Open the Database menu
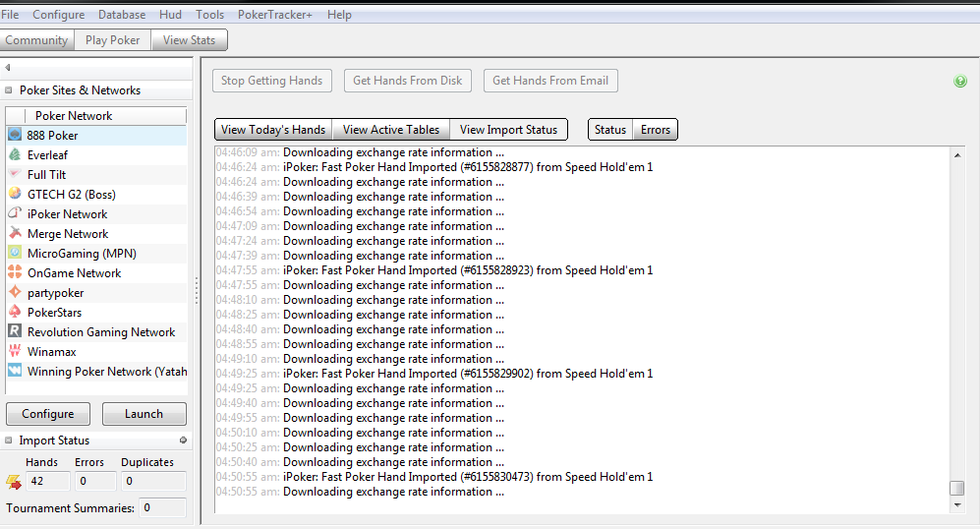The width and height of the screenshot is (980, 529). pos(122,15)
